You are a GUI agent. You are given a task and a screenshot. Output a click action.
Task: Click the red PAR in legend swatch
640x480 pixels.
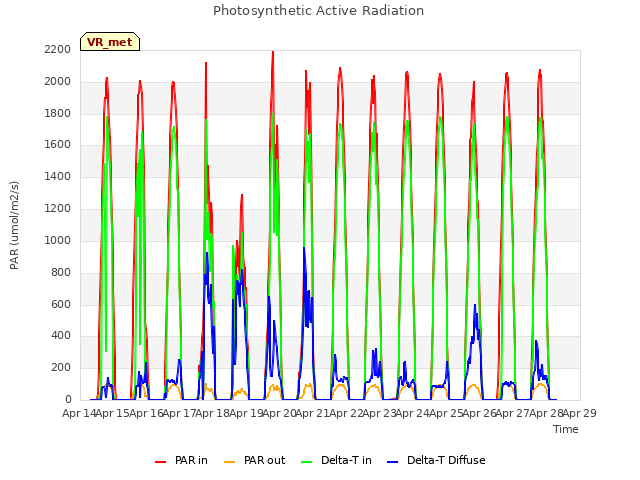click(160, 462)
